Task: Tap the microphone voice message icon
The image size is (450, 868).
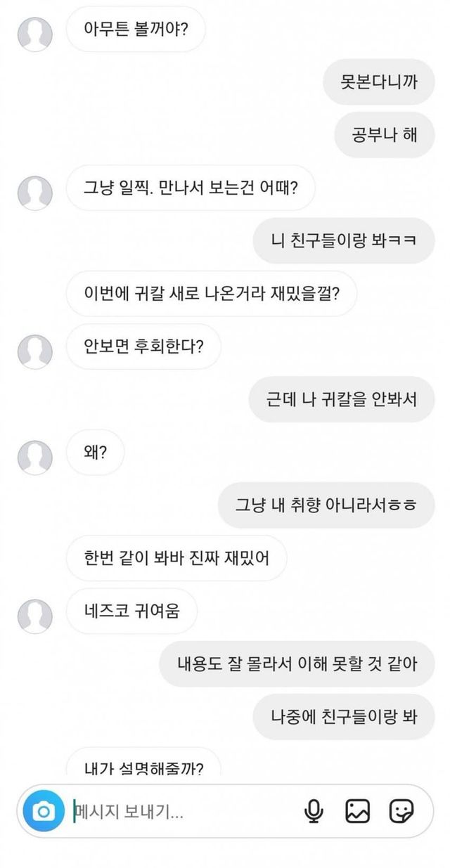Action: click(314, 811)
